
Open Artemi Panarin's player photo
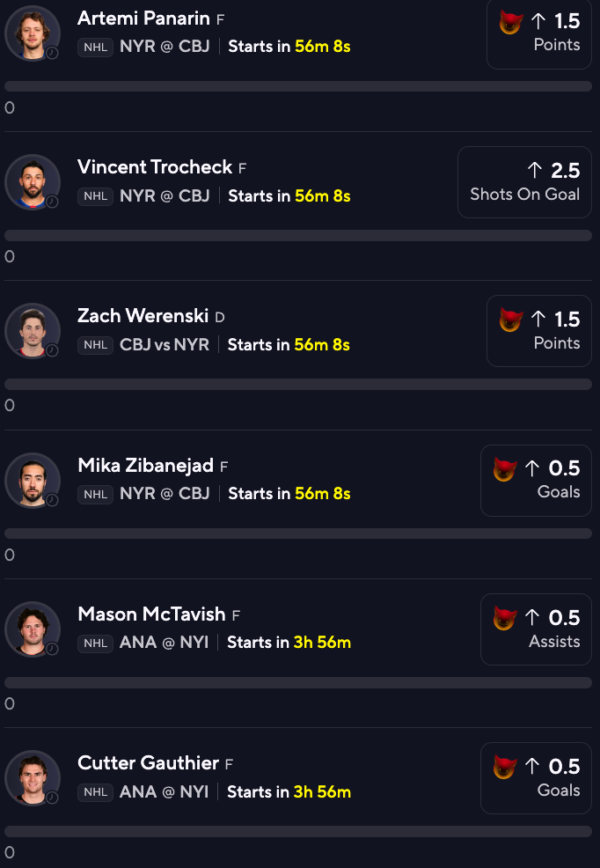[x=32, y=33]
